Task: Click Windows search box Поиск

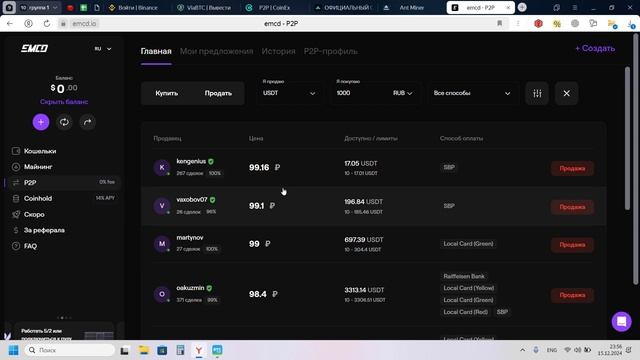Action: 70,350
